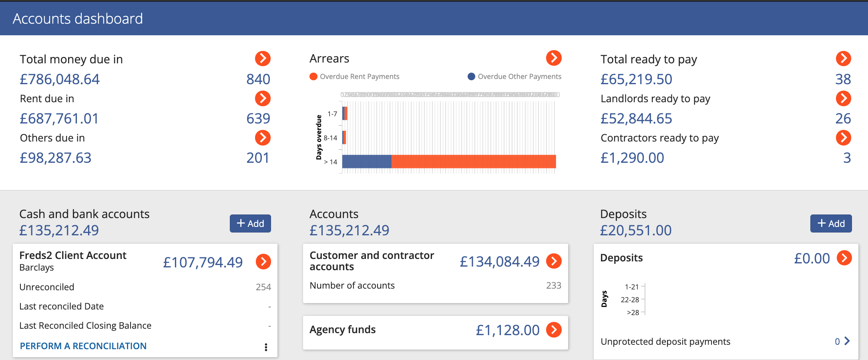This screenshot has height=360, width=868.
Task: Click the Agency funds arrow icon
Action: (554, 330)
